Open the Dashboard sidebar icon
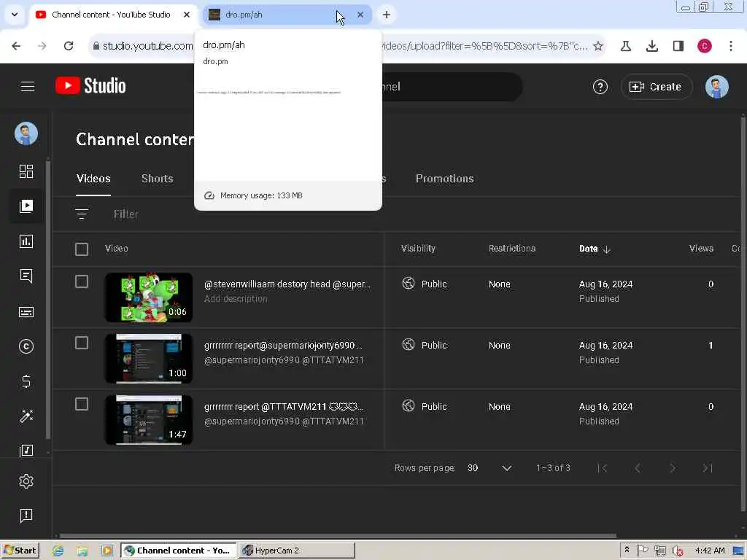The height and width of the screenshot is (560, 747). pyautogui.click(x=26, y=171)
